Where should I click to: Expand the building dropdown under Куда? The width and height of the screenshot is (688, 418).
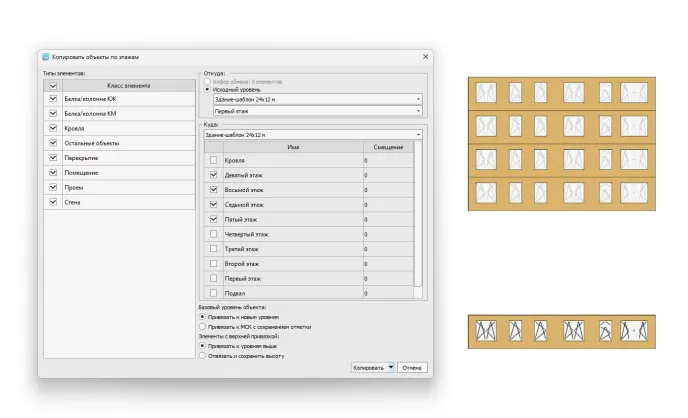pyautogui.click(x=418, y=134)
